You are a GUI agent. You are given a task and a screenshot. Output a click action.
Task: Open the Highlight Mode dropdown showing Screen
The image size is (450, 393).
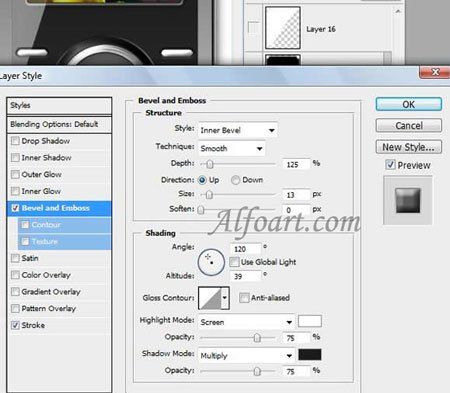pyautogui.click(x=246, y=322)
